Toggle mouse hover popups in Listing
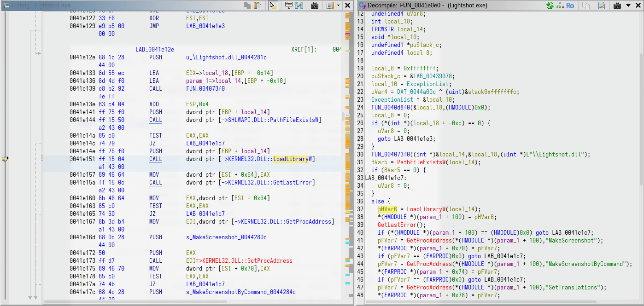 coord(273,6)
